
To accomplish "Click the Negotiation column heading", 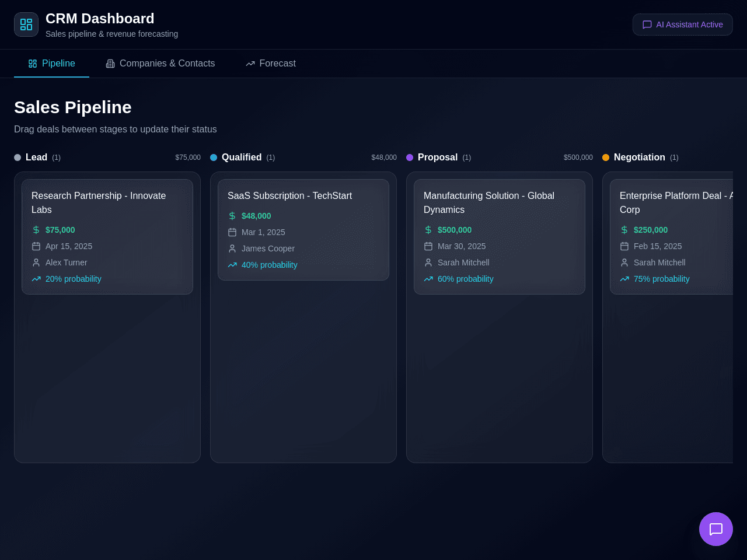I will (640, 157).
